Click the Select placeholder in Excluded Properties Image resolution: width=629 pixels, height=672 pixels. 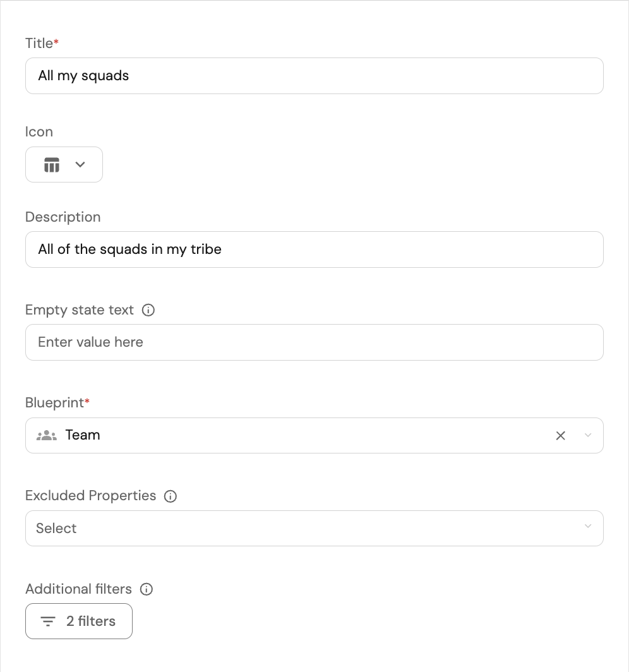coord(56,528)
